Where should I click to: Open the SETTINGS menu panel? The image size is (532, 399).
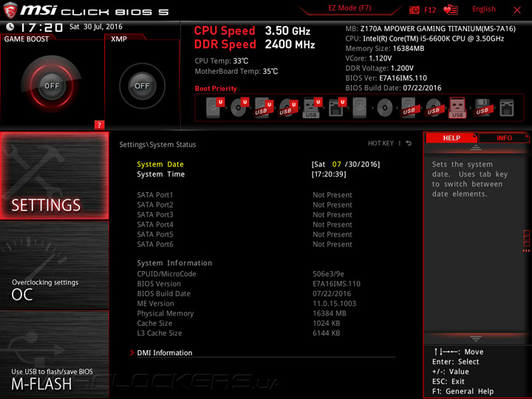point(54,175)
